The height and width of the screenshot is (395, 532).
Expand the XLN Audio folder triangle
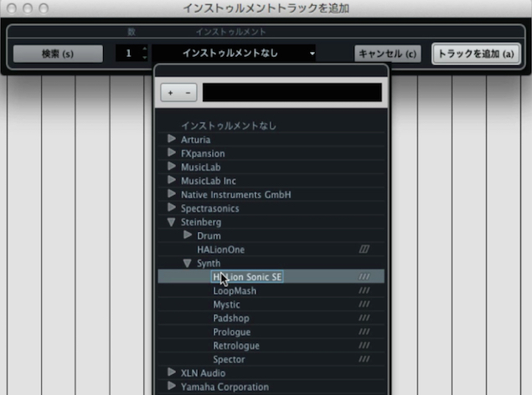[172, 372]
